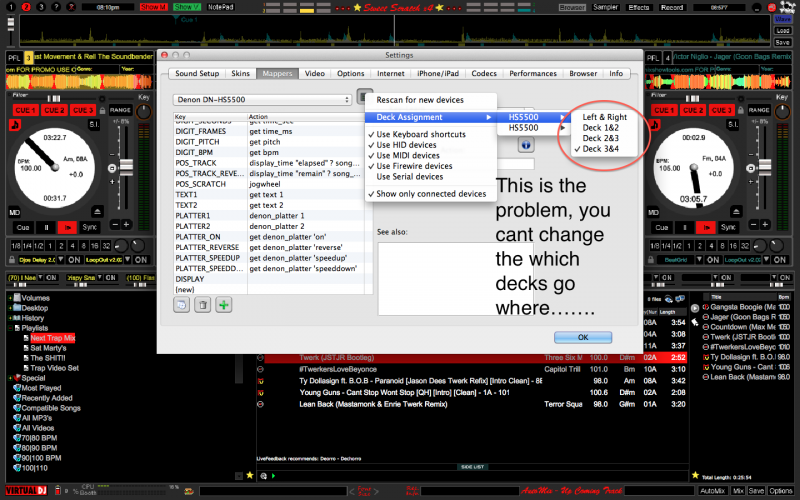
Task: Adjust the right deck pitch slider
Action: click(765, 166)
